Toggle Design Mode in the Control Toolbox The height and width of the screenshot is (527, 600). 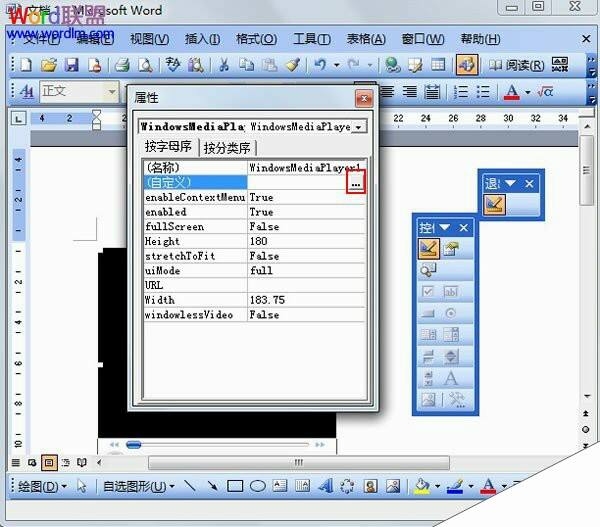click(429, 248)
